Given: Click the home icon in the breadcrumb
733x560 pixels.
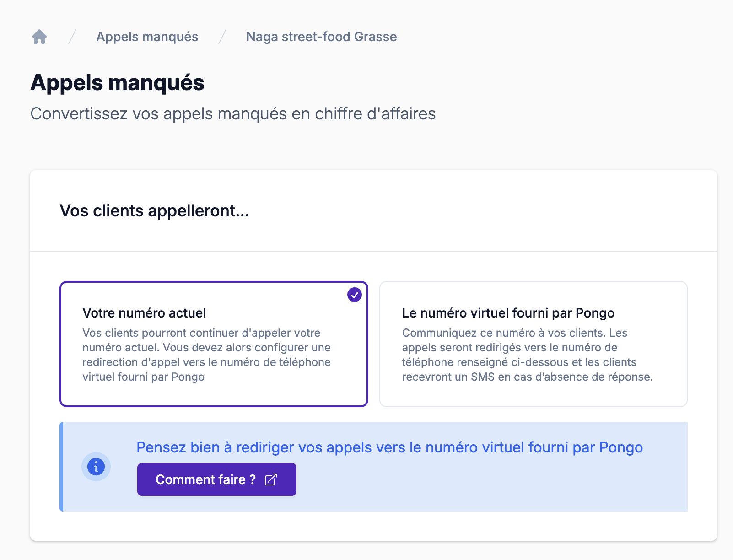Looking at the screenshot, I should (39, 37).
